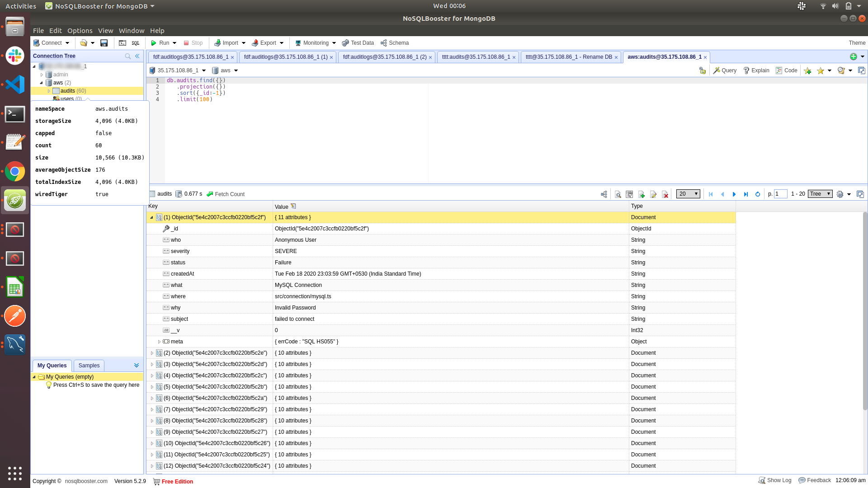Open the Tree view mode dropdown

(x=820, y=194)
